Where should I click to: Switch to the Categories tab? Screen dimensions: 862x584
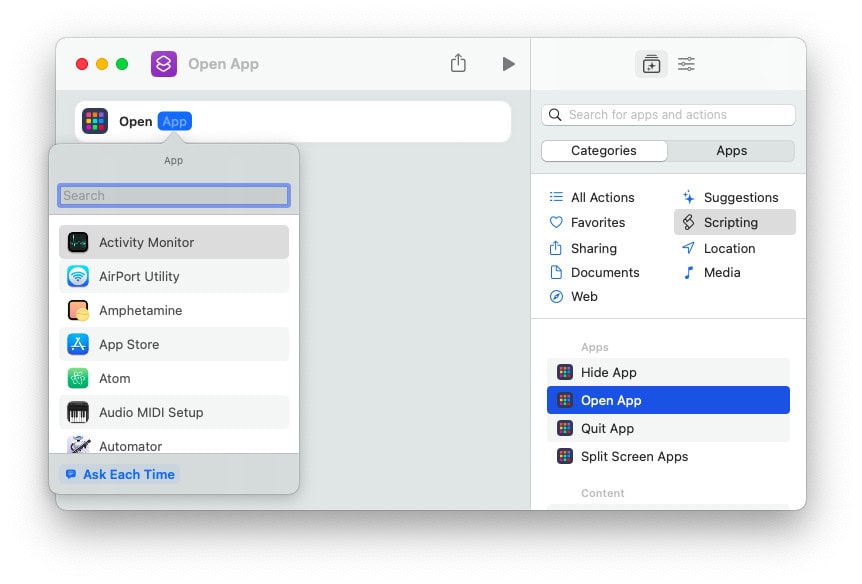click(x=604, y=151)
